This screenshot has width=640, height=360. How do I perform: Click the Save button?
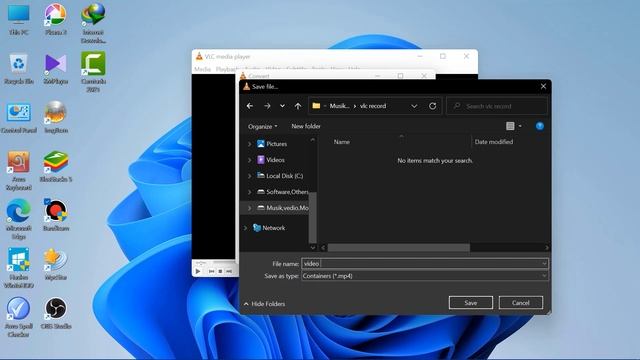click(471, 303)
